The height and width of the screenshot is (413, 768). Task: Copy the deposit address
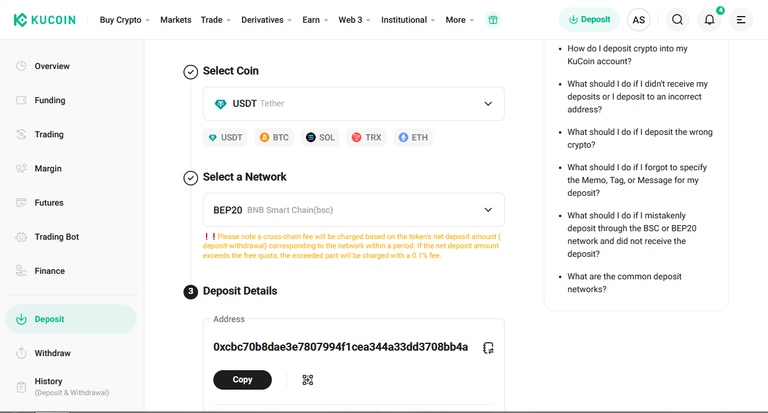coord(242,380)
